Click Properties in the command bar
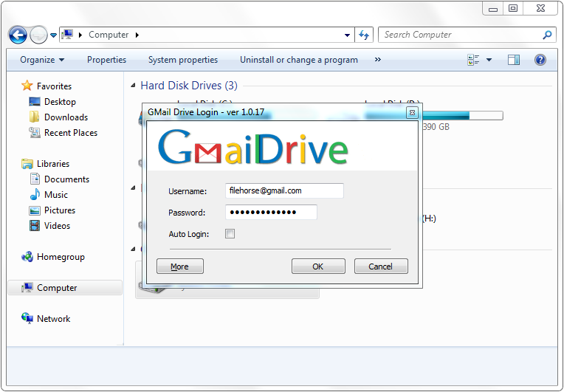564x392 pixels. coord(106,60)
